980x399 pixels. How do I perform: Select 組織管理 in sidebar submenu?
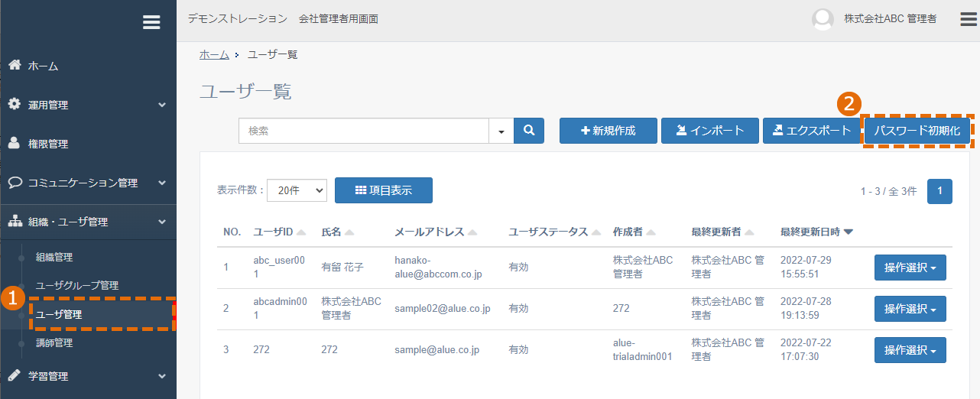click(54, 257)
